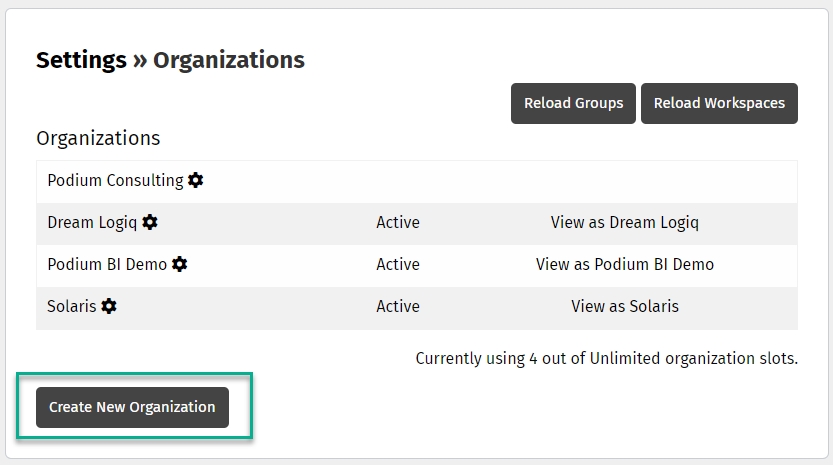Switch view with View as Podium BI Demo

point(624,264)
